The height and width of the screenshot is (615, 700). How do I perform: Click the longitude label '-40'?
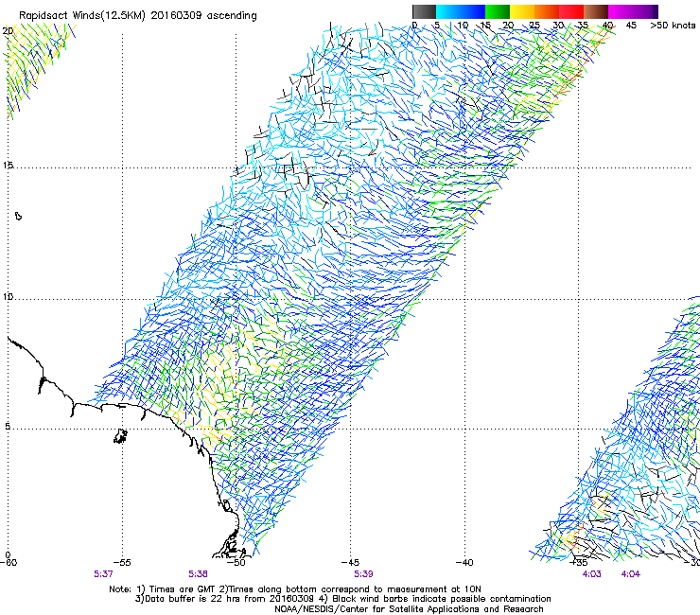click(x=464, y=562)
